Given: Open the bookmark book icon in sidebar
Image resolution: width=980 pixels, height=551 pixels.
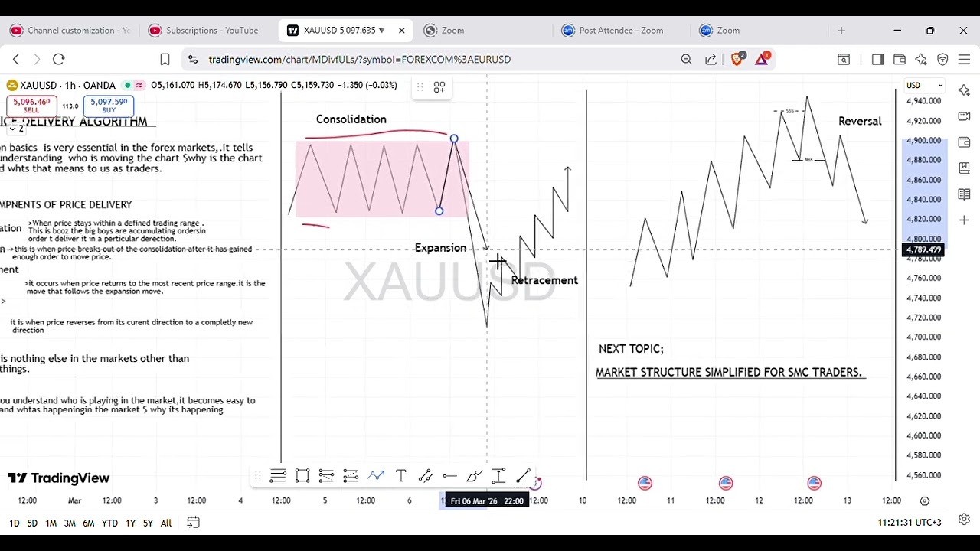Looking at the screenshot, I should pos(964,168).
